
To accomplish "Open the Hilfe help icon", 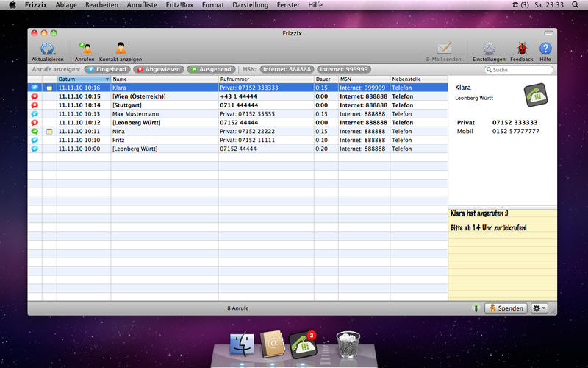I will [545, 49].
